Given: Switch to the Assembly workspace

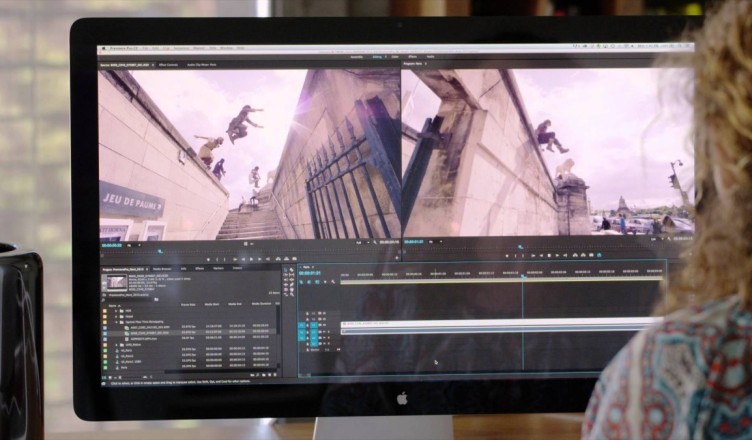Looking at the screenshot, I should point(357,57).
